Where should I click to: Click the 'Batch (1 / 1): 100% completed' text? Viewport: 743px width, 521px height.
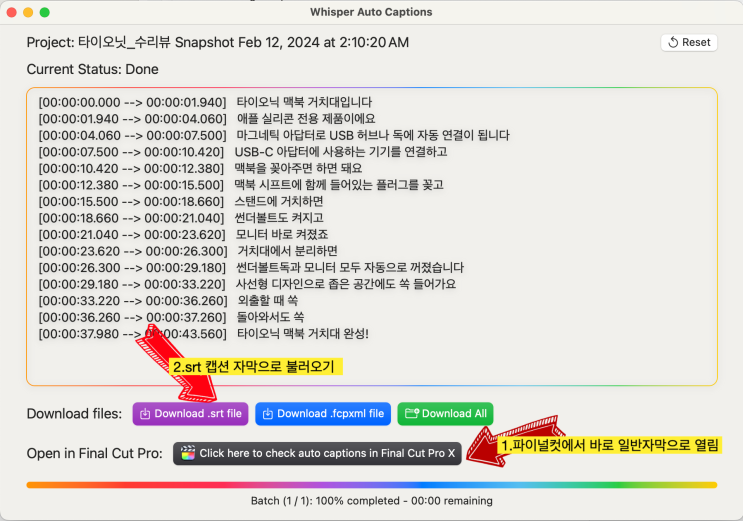click(x=326, y=501)
